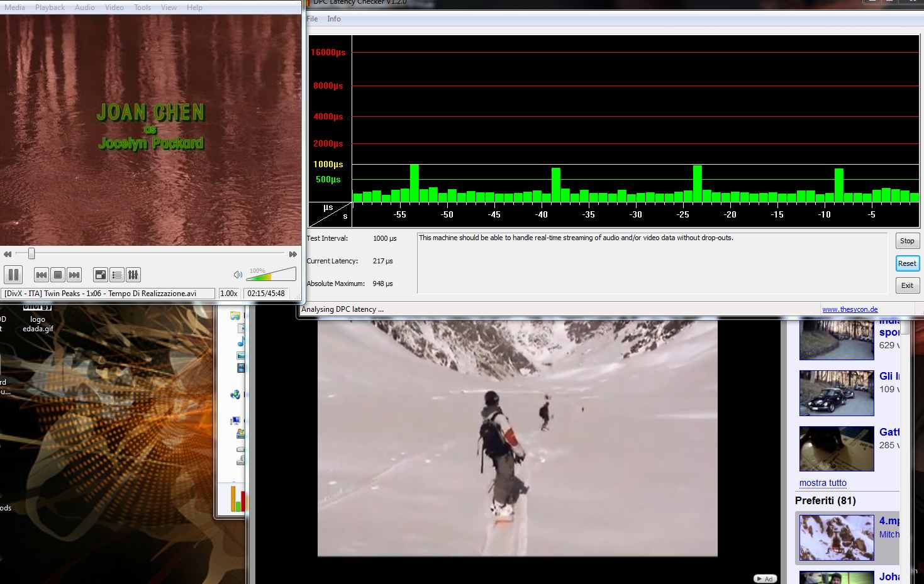Screen dimensions: 924x584
Task: Click the Twin Peaks filename in VLC status
Action: (x=101, y=294)
